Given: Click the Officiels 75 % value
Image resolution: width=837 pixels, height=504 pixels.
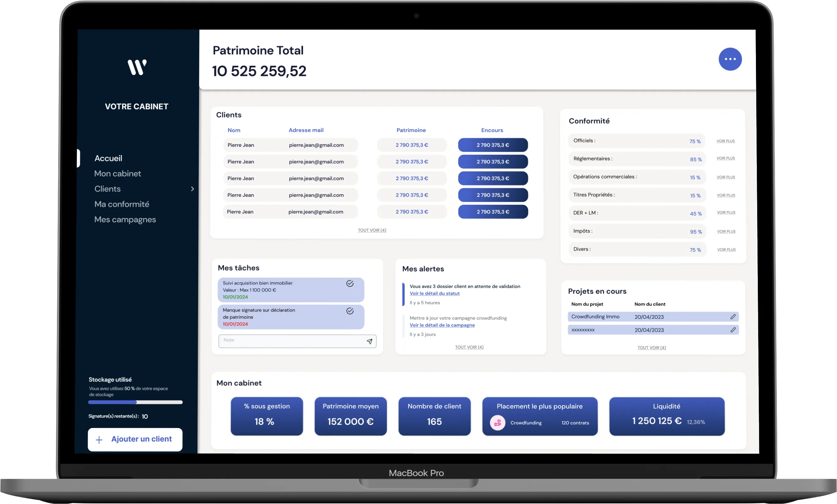Looking at the screenshot, I should point(695,141).
